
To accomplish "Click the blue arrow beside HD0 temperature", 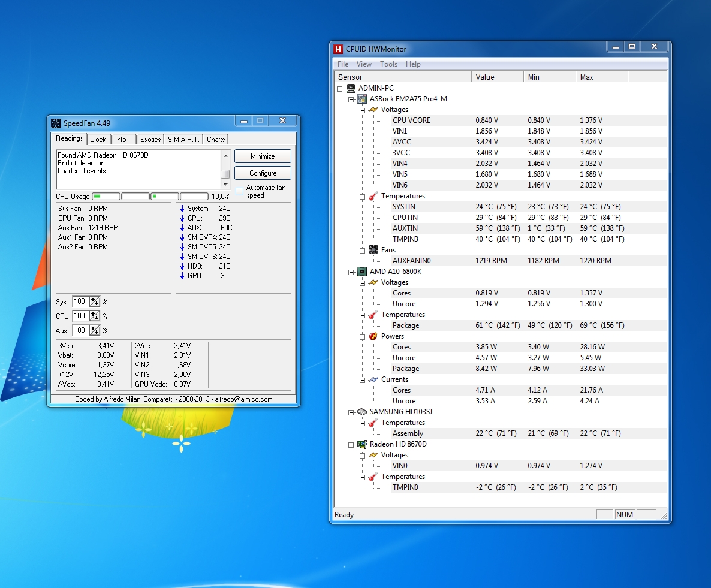I will (x=182, y=266).
